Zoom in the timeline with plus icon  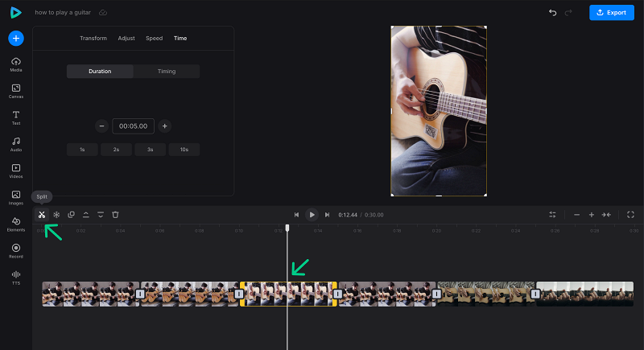(x=592, y=215)
